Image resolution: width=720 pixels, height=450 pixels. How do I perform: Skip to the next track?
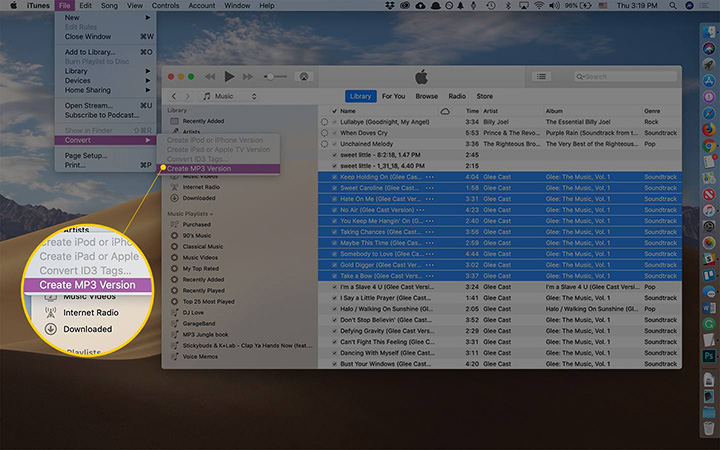pyautogui.click(x=248, y=76)
